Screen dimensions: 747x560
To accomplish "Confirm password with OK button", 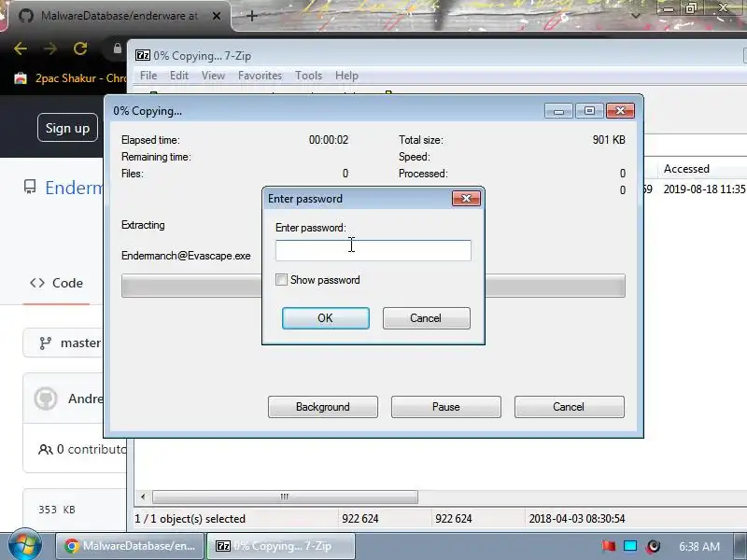I will click(x=325, y=318).
